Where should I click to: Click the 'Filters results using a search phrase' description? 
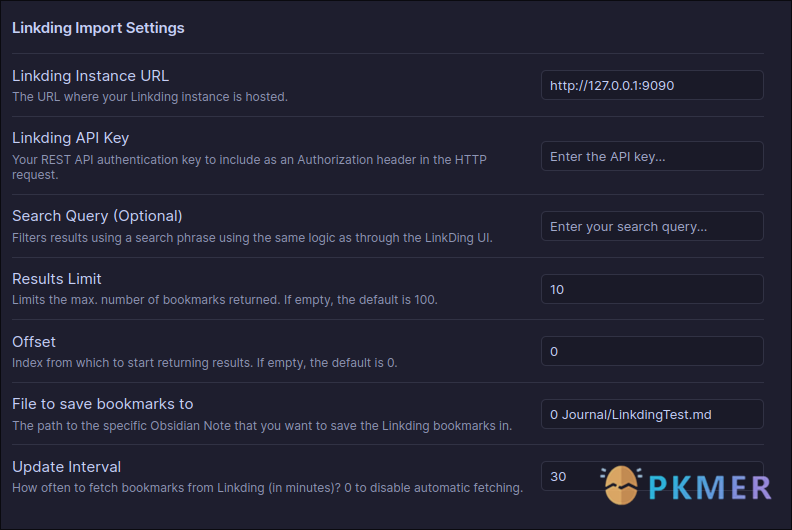click(x=253, y=238)
